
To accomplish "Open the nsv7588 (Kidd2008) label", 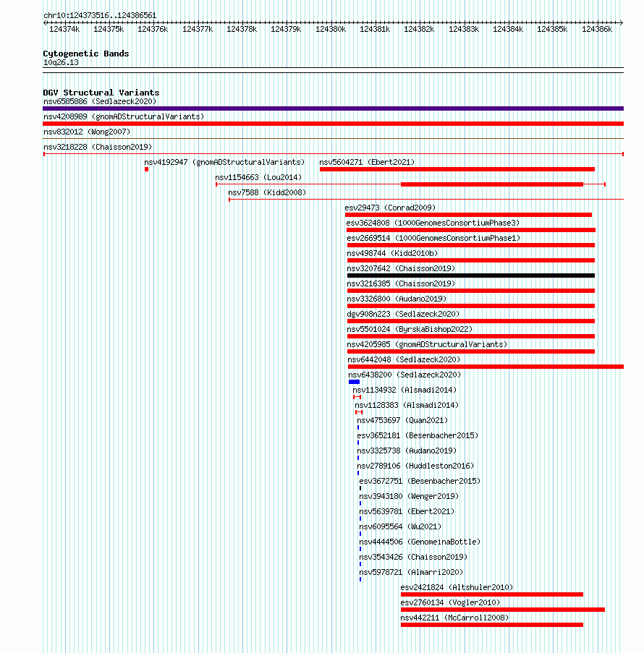I will click(267, 193).
